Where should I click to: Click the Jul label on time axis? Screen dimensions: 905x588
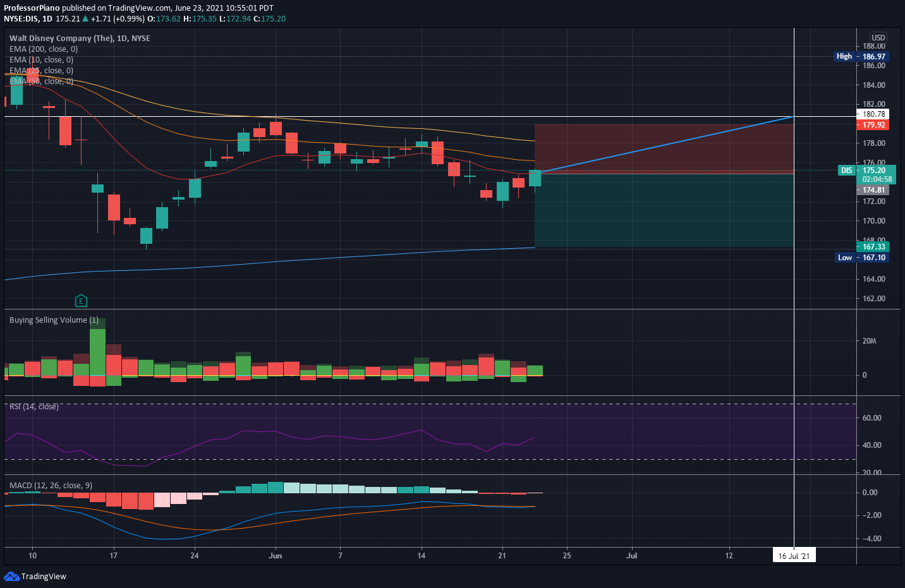[631, 556]
